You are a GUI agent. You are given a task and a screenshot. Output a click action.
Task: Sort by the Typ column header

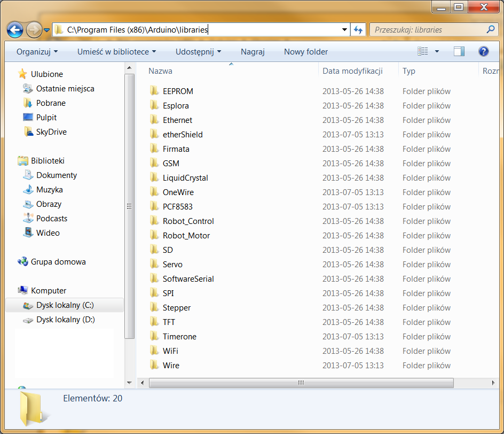409,71
